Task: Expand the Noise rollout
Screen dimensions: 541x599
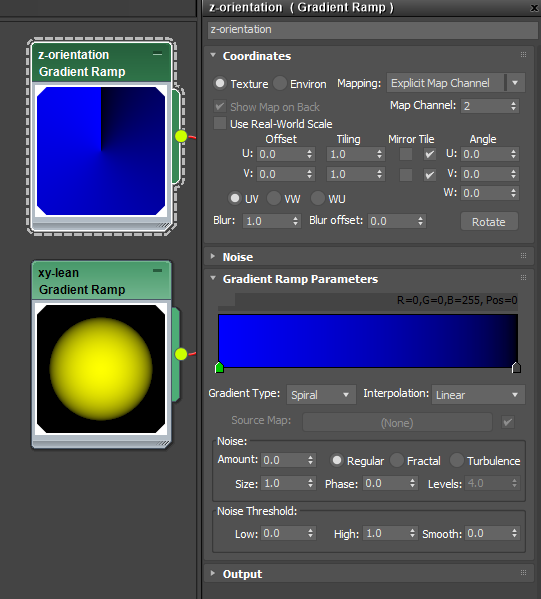Action: [213, 256]
